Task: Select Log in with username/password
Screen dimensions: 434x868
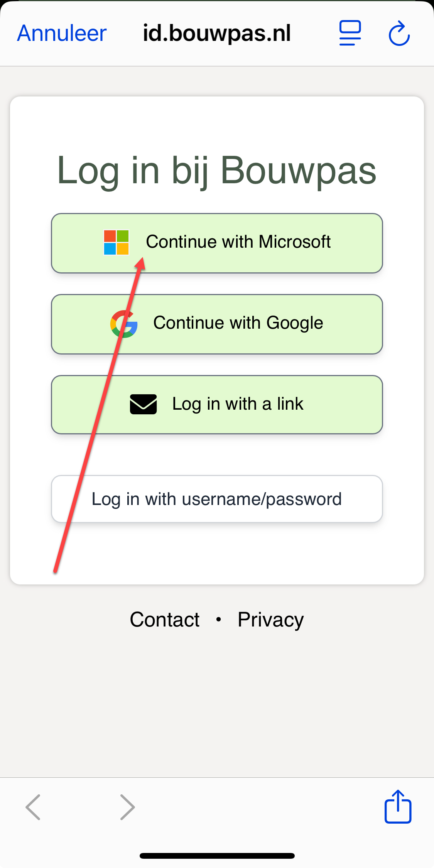Action: point(217,499)
